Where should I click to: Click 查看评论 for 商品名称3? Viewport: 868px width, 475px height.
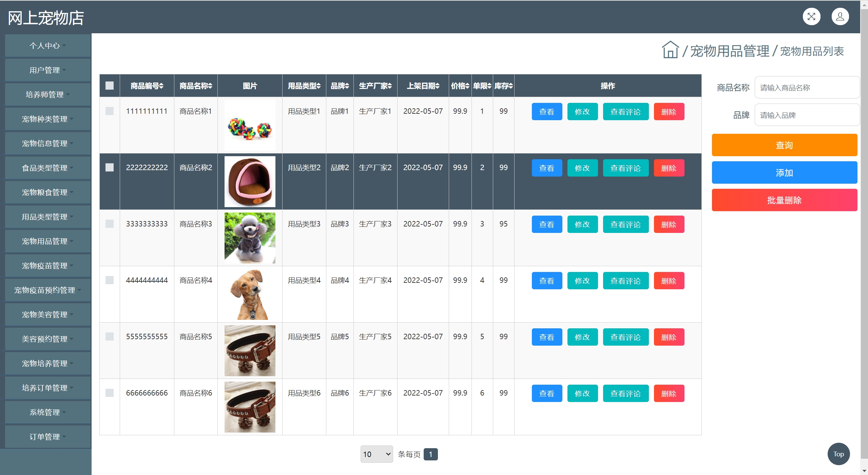625,224
